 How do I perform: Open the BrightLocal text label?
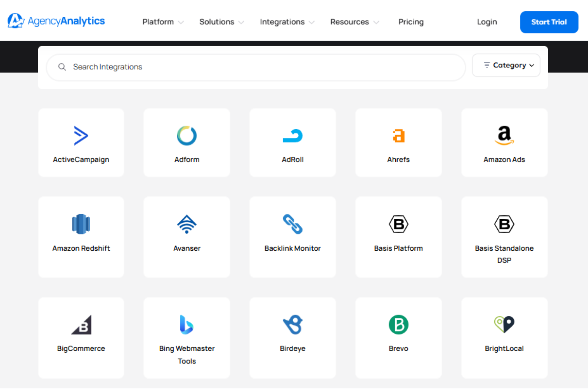coord(504,348)
